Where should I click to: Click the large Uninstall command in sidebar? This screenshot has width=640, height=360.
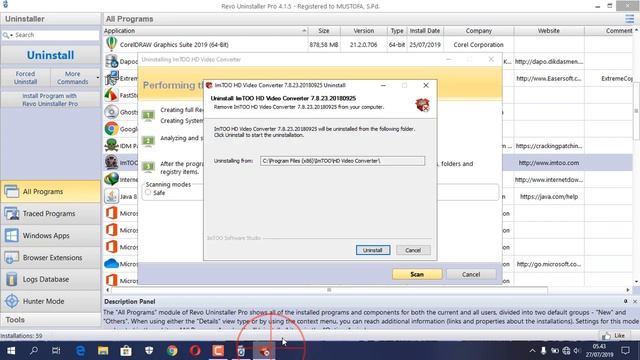pos(50,55)
